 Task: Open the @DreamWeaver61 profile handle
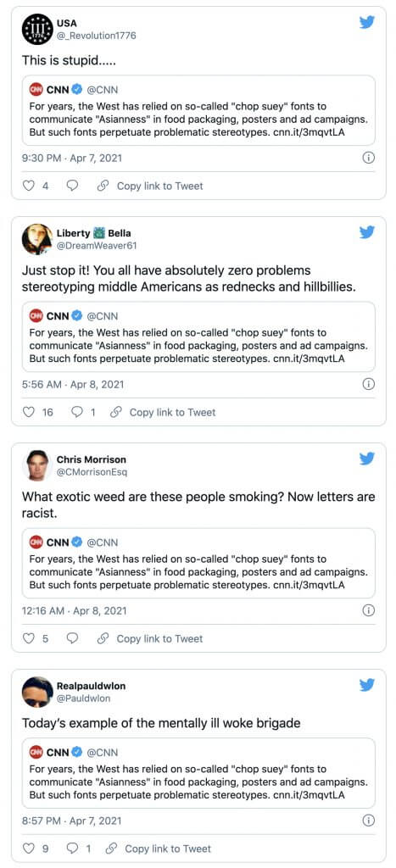(97, 246)
